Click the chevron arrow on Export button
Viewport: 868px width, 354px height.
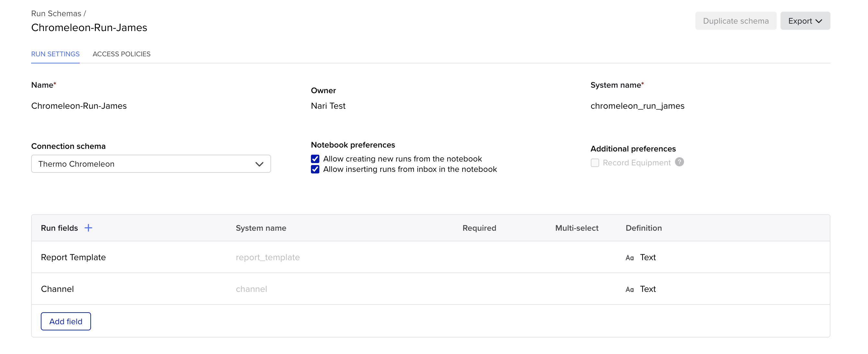[819, 21]
